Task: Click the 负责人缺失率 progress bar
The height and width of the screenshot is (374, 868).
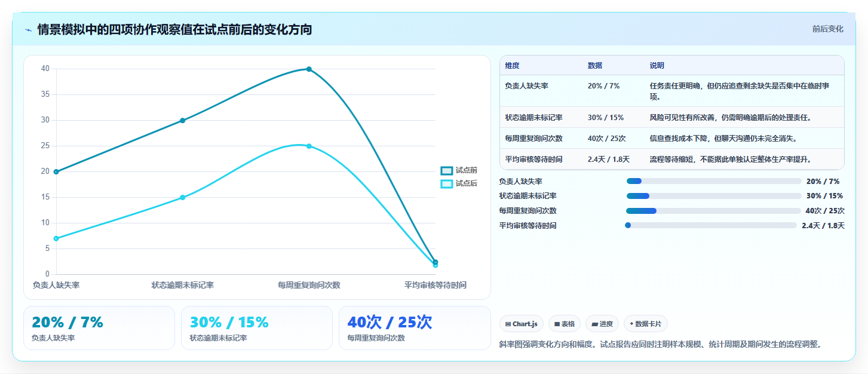Action: (x=714, y=181)
